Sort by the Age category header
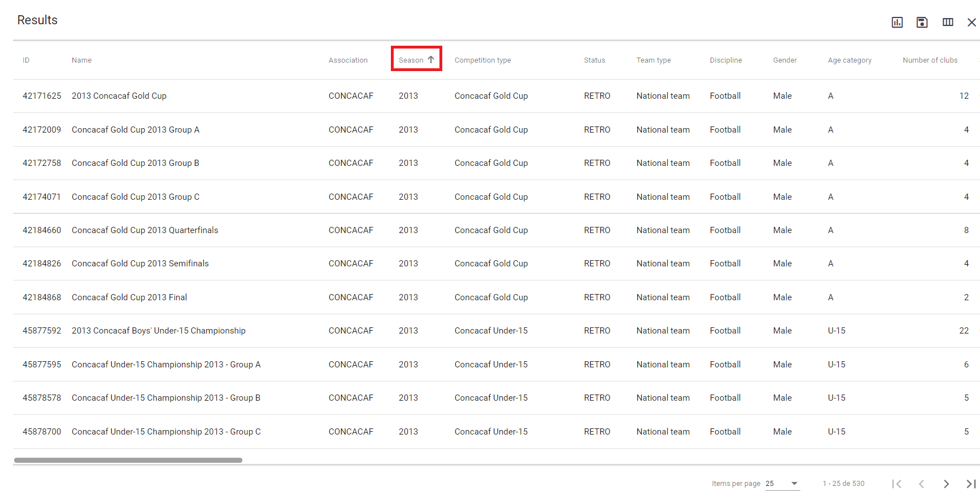 (x=850, y=60)
